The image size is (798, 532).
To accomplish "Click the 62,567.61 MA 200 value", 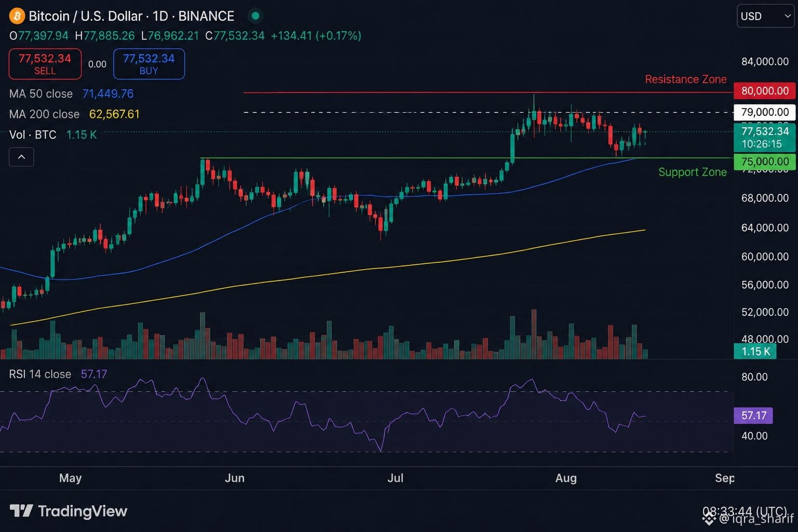I will tap(114, 114).
